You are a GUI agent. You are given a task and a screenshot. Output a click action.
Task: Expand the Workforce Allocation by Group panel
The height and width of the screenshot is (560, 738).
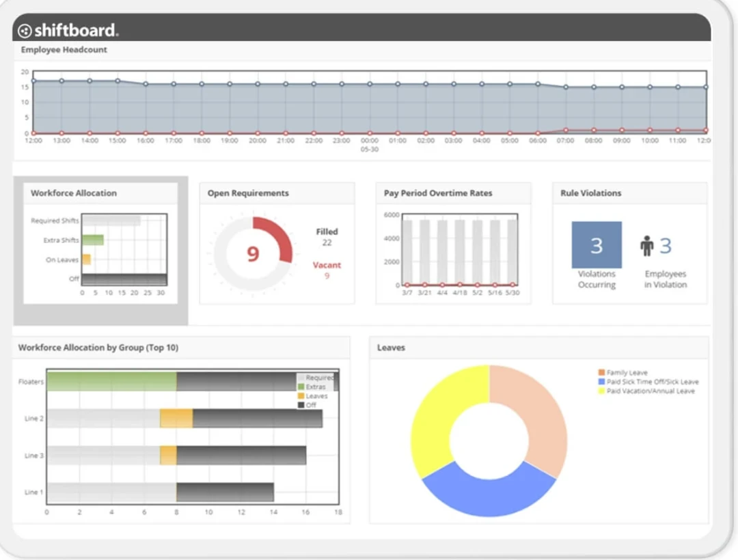(98, 348)
